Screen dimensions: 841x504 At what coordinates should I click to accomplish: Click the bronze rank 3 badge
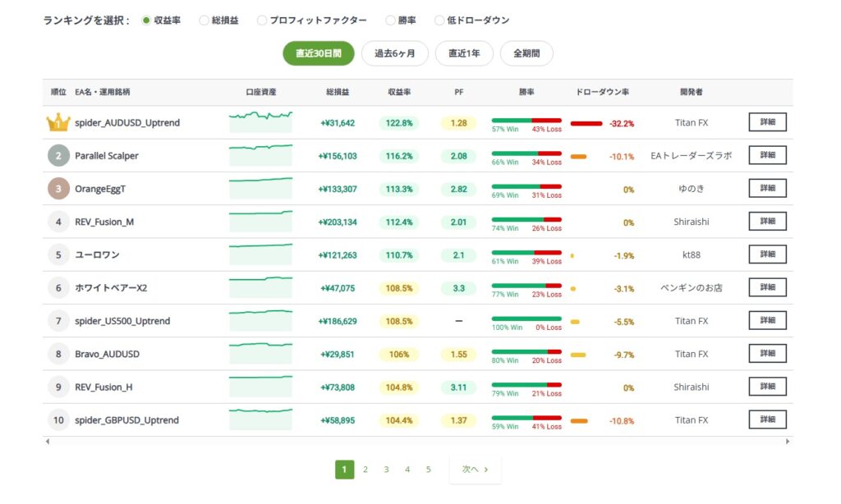click(x=57, y=188)
